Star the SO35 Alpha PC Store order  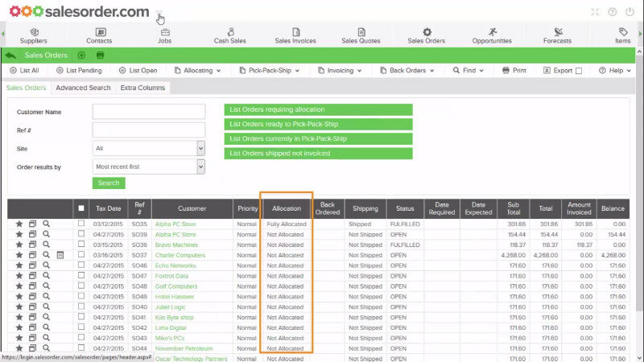19,224
